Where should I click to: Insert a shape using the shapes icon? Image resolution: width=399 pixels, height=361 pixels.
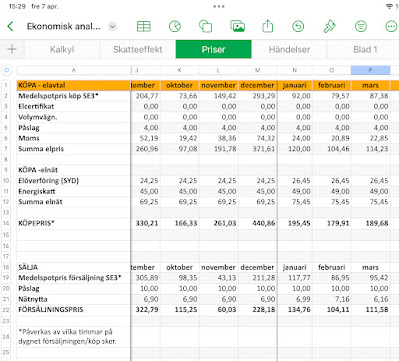coord(205,26)
